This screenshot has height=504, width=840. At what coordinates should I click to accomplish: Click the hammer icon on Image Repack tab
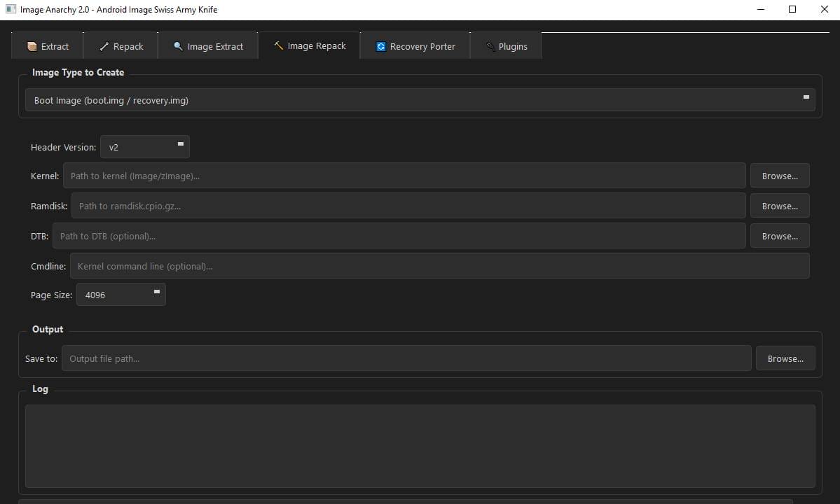280,45
